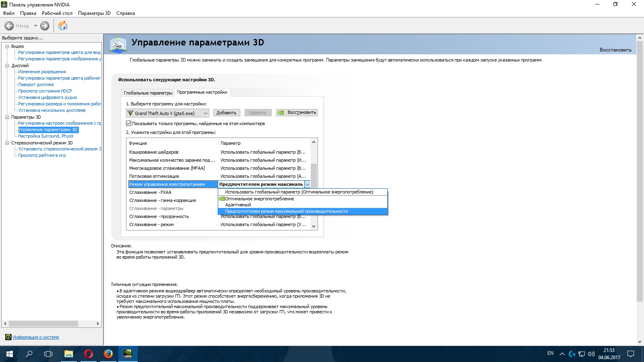
Task: Open Установка нескольких дисплеев task
Action: point(52,110)
